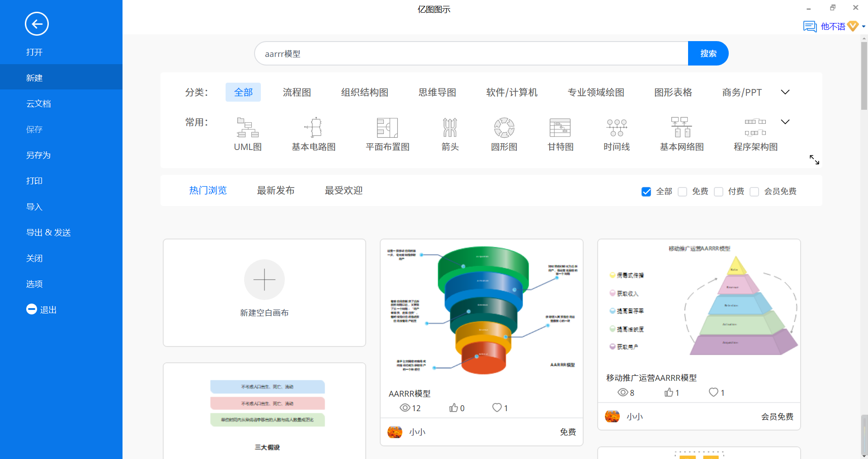Viewport: 868px width, 459px height.
Task: Open the 三大假设 template thumbnail
Action: (264, 412)
